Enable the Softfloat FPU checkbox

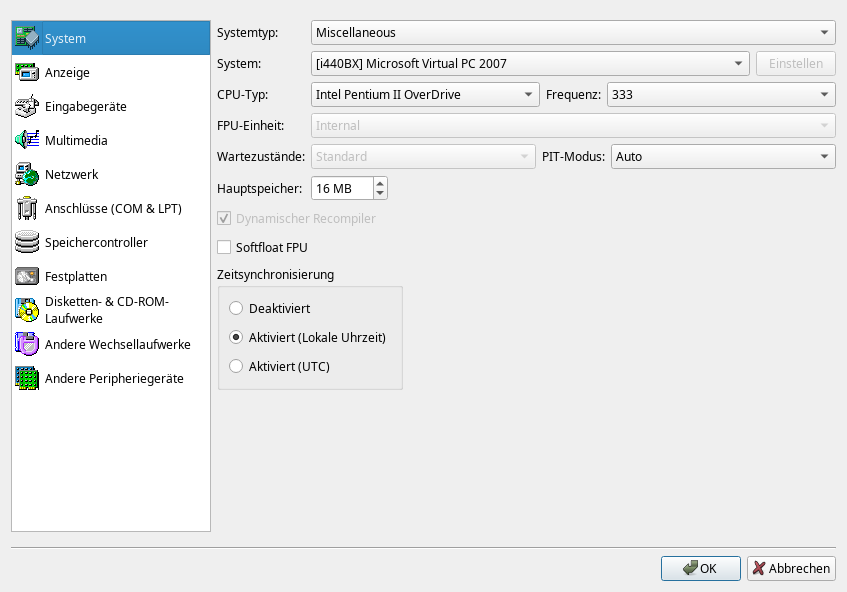(x=224, y=247)
